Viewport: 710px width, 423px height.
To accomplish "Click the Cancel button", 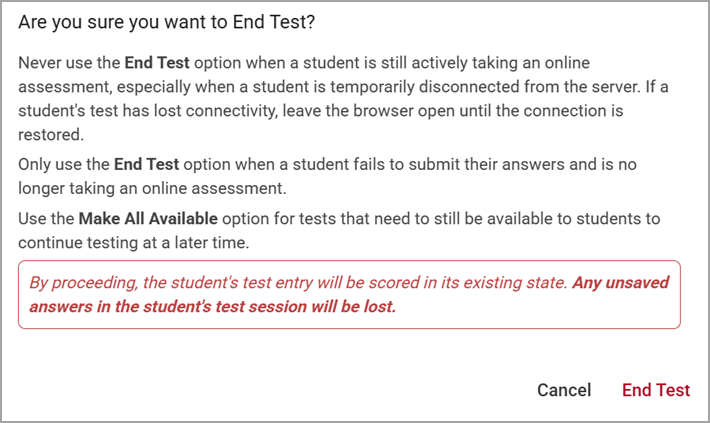I will (564, 390).
